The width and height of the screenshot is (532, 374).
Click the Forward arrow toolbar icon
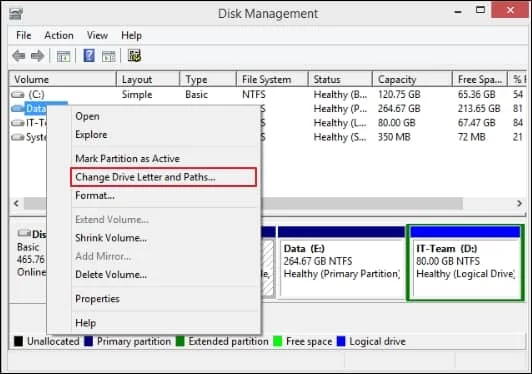coord(37,55)
